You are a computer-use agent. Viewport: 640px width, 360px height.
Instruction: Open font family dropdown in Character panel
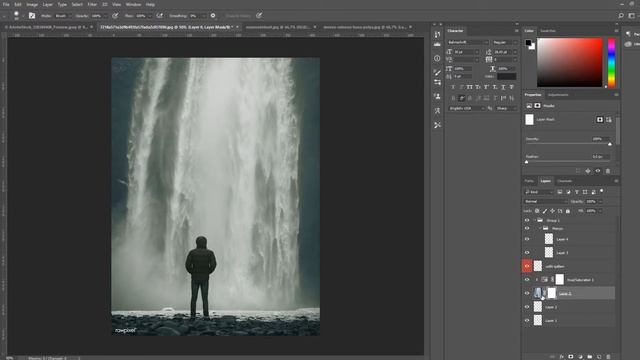[x=468, y=42]
